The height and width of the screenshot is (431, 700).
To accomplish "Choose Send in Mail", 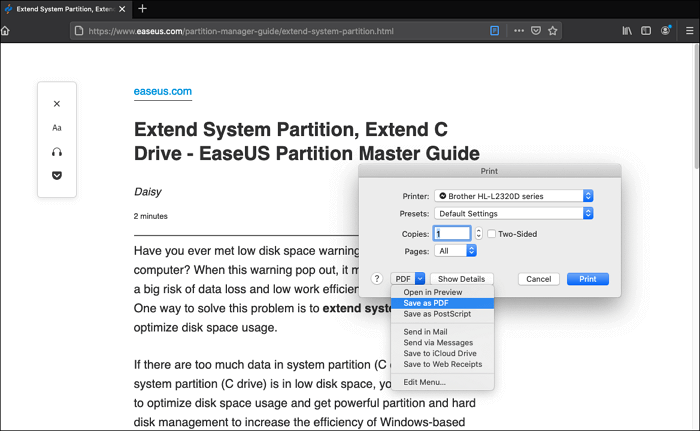I will click(x=442, y=332).
